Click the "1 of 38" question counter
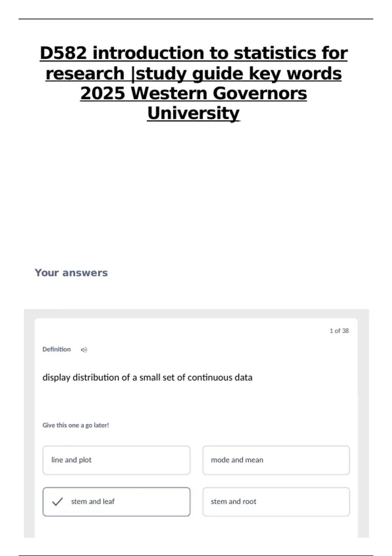Viewport: 392px width, 556px height. point(339,331)
